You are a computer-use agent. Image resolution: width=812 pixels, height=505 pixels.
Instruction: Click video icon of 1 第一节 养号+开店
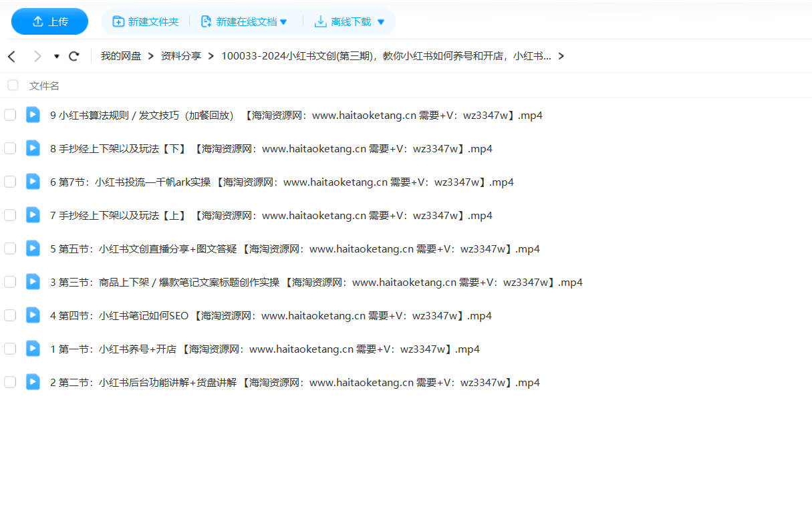[x=33, y=349]
